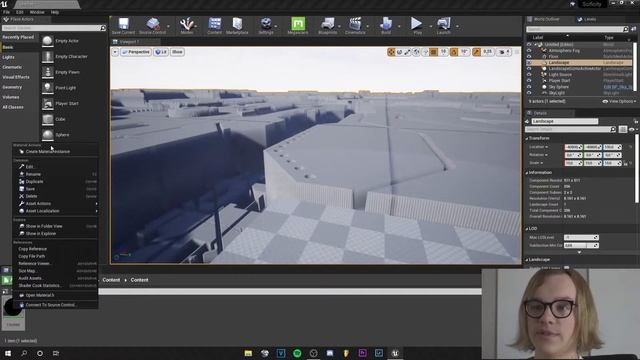The image size is (640, 360).
Task: Open the File menu
Action: click(x=7, y=12)
